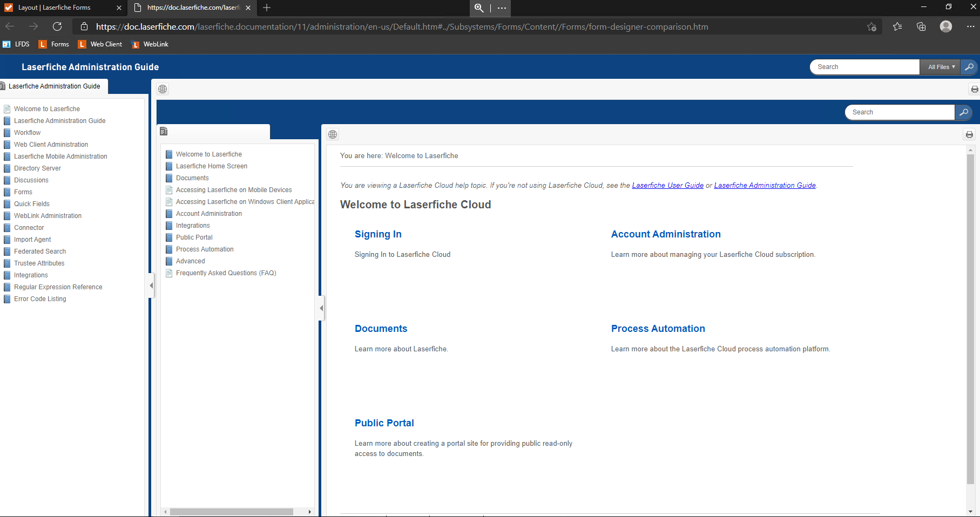Click the inner contents horizontal scrollbar thumb
Screen dimensions: 980x517
point(231,512)
